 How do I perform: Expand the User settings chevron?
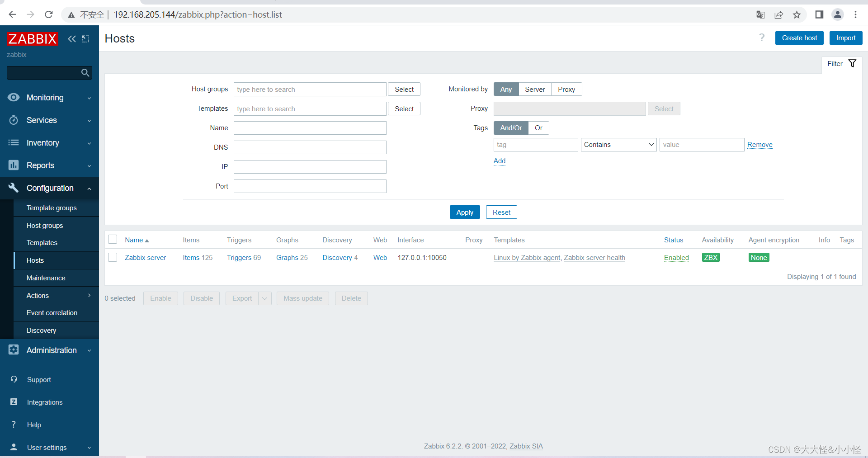(89, 448)
